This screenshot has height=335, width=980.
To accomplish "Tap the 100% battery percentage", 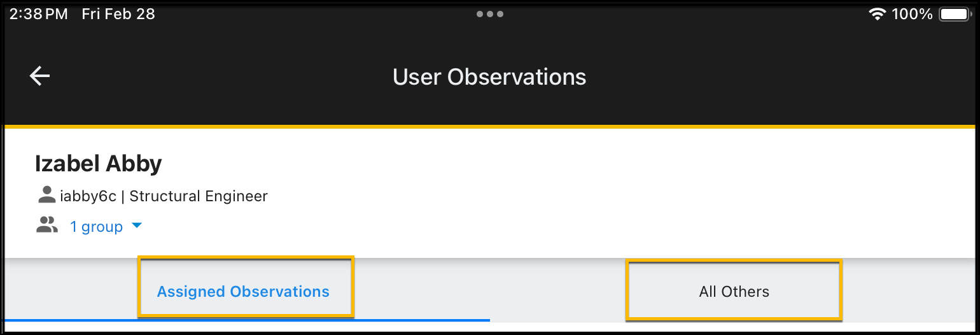I will (912, 14).
